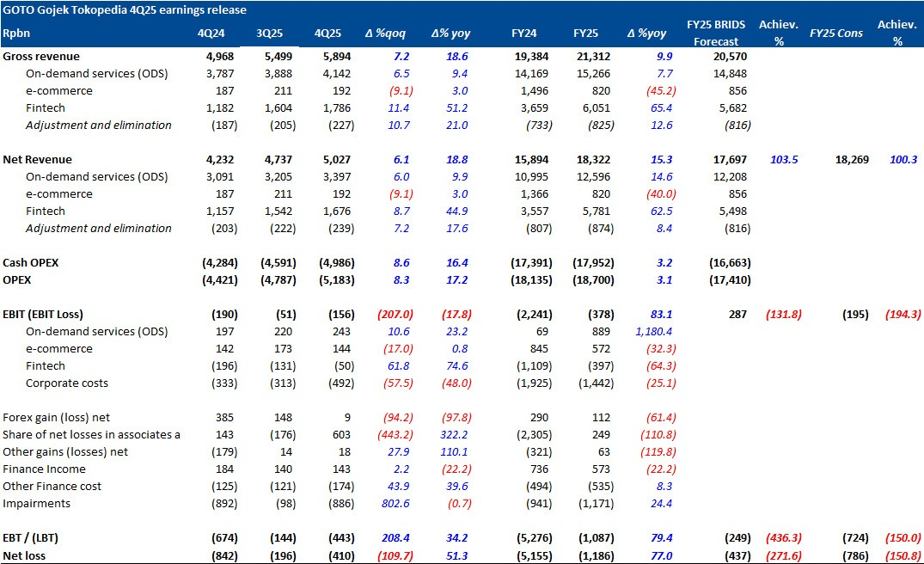The height and width of the screenshot is (564, 924).
Task: Click the Impairments row label
Action: [x=37, y=503]
